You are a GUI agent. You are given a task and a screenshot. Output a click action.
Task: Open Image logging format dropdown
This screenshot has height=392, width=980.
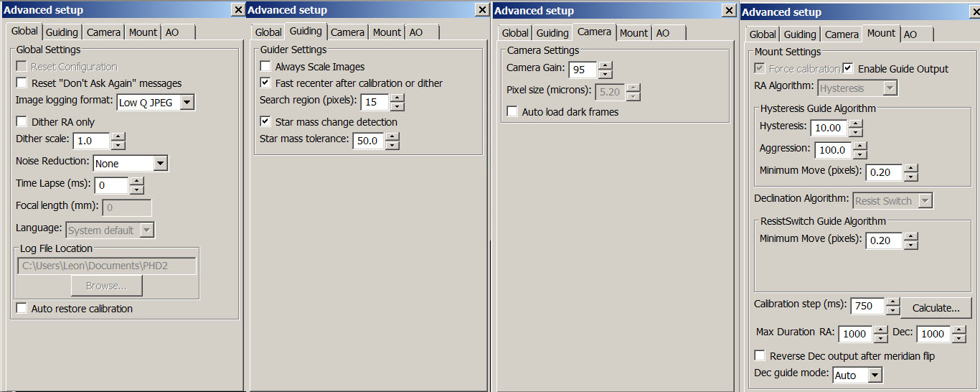point(187,103)
